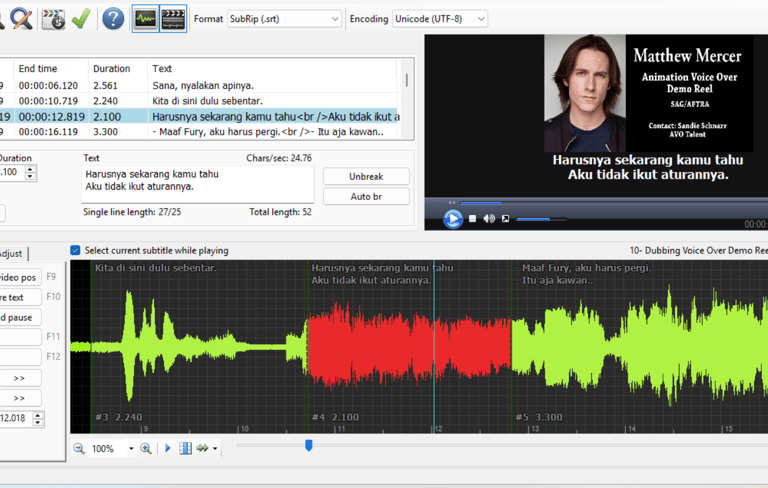Viewport: 768px width, 488px height.
Task: Click the 'd pause' button
Action: (x=20, y=317)
